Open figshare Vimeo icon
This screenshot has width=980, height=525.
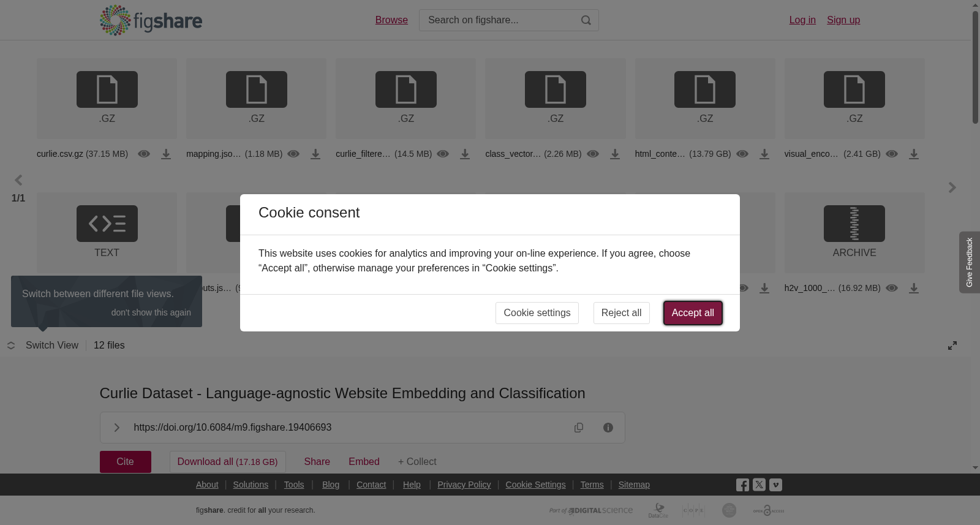click(x=776, y=485)
